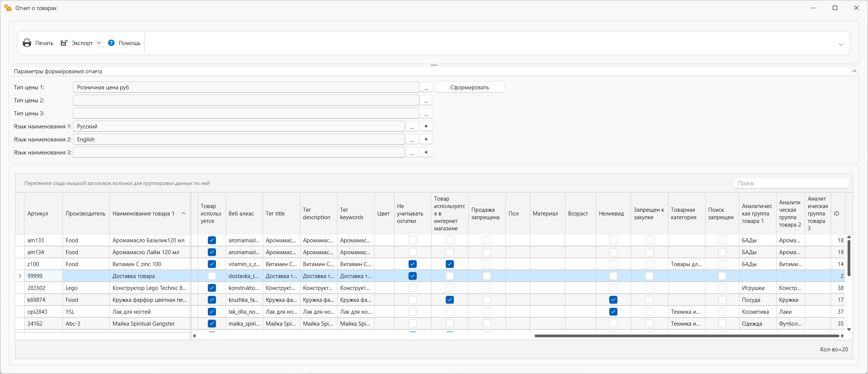Clear the English language value

click(x=426, y=140)
